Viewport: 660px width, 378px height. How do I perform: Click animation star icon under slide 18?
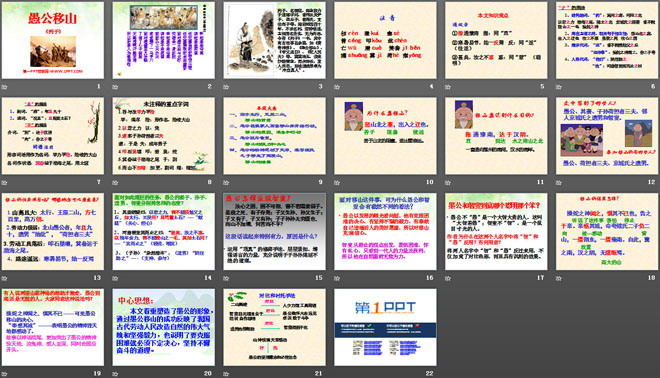[559, 278]
